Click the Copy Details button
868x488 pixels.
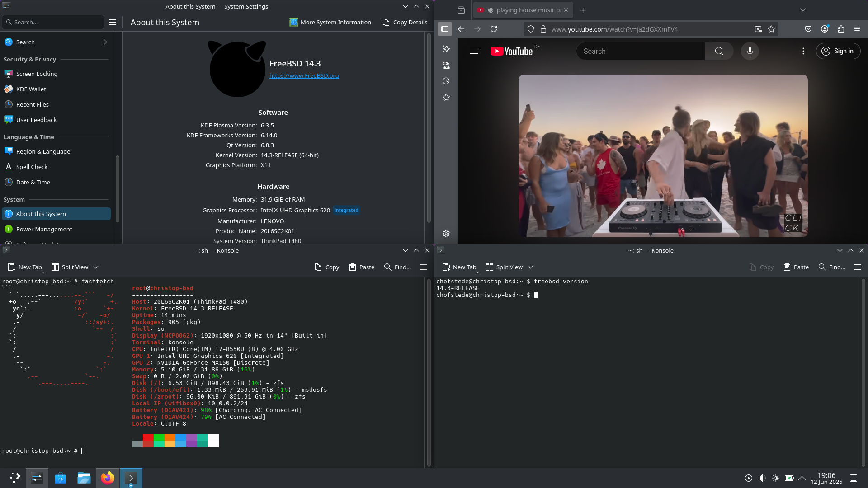point(405,22)
